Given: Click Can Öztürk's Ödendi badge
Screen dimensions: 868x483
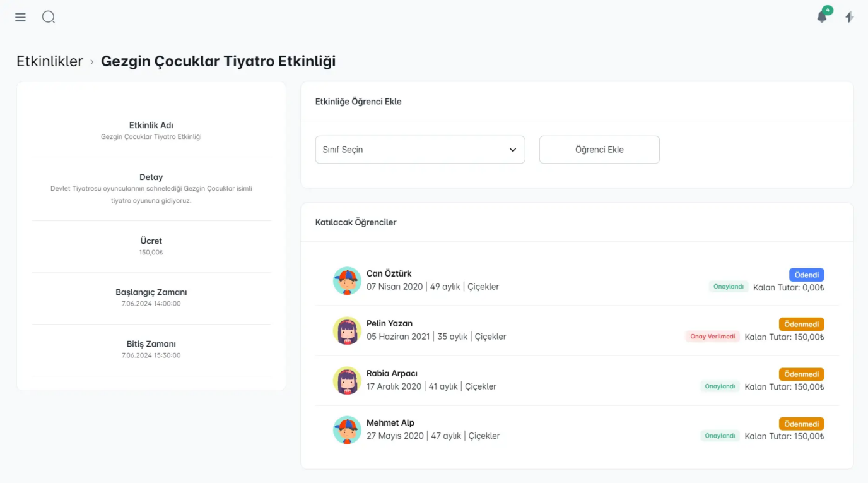Looking at the screenshot, I should [x=806, y=275].
